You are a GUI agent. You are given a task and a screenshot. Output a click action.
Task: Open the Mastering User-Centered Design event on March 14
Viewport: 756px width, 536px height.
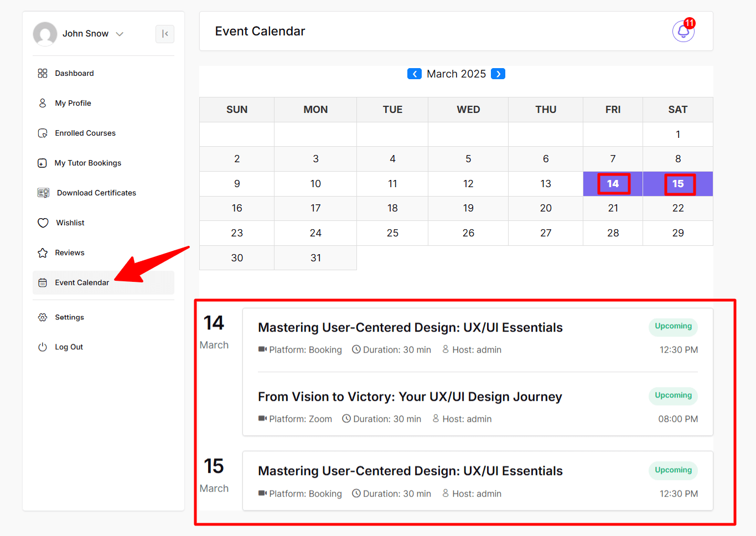[x=410, y=327]
